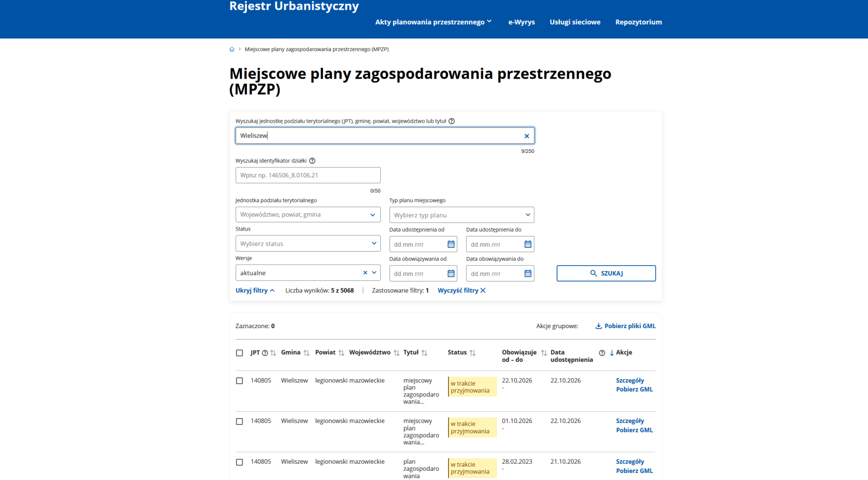Check the first Wieliszew row checkbox
868x480 pixels.
(x=239, y=381)
